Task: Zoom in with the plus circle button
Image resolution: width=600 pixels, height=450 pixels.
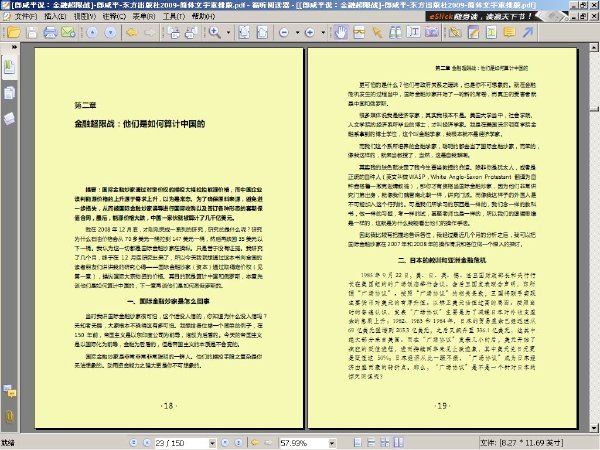Action: pyautogui.click(x=310, y=33)
